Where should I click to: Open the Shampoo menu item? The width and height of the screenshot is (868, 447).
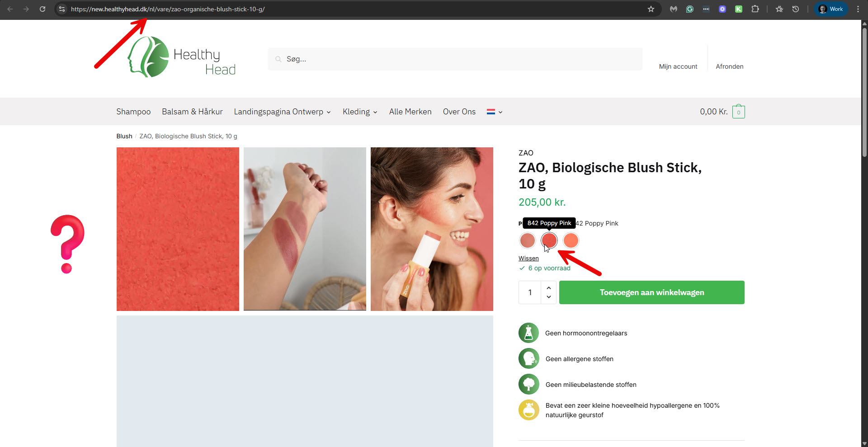133,112
